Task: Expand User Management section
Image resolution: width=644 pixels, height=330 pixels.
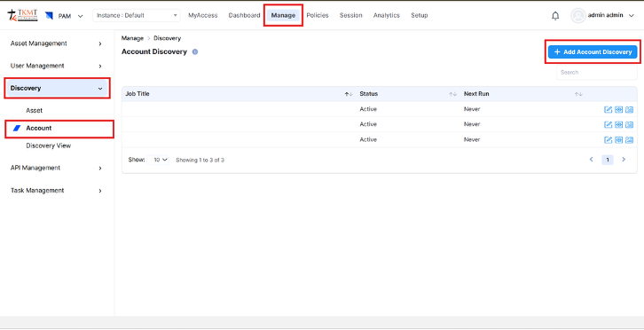Action: [x=57, y=66]
